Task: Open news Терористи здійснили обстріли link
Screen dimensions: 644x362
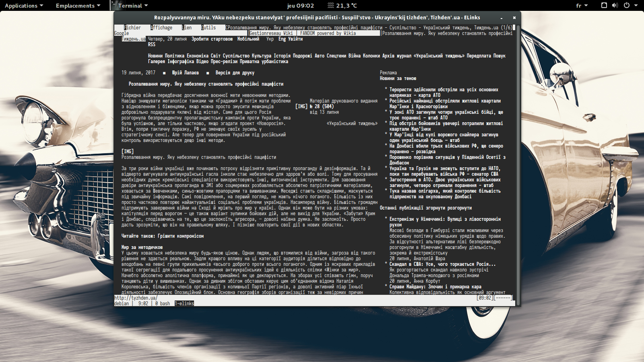Action: [x=444, y=93]
